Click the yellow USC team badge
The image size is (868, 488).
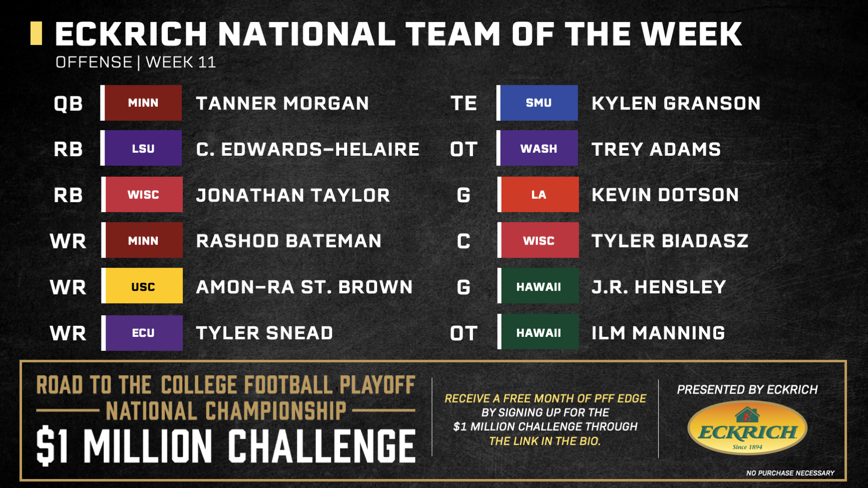pyautogui.click(x=144, y=286)
